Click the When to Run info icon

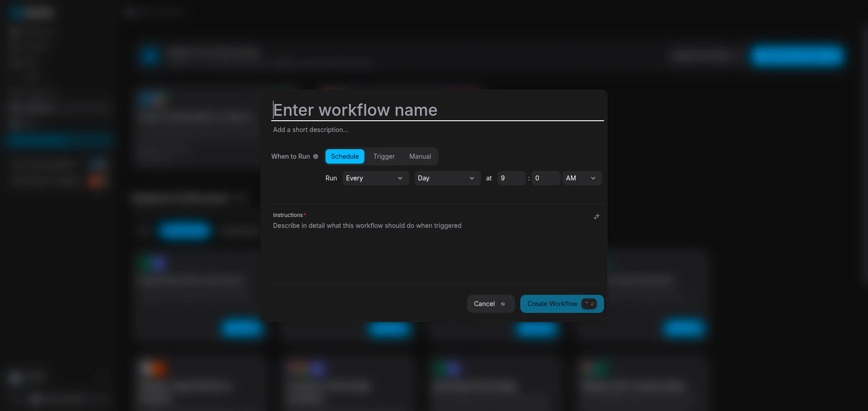[x=316, y=156]
